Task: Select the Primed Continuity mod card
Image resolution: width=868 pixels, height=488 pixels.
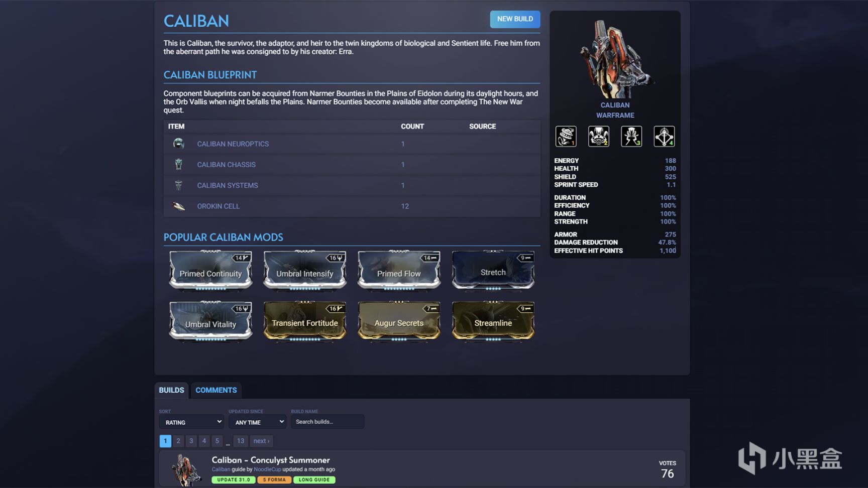Action: click(x=210, y=270)
